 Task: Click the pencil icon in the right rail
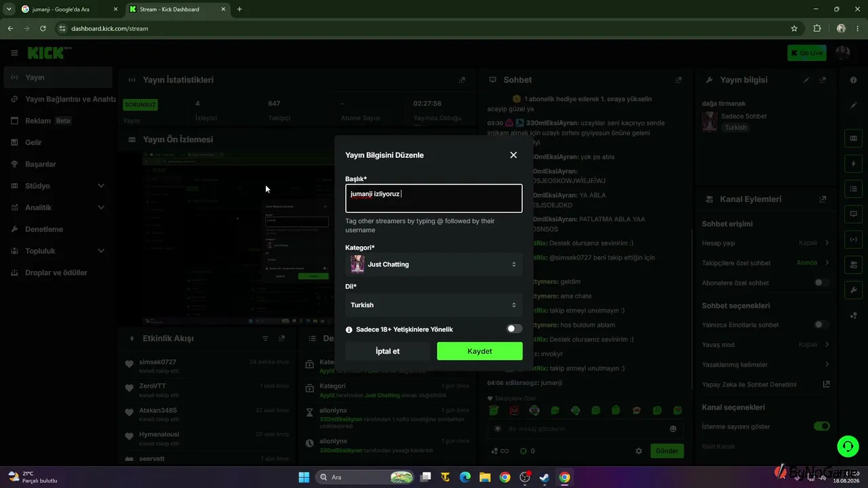[854, 106]
